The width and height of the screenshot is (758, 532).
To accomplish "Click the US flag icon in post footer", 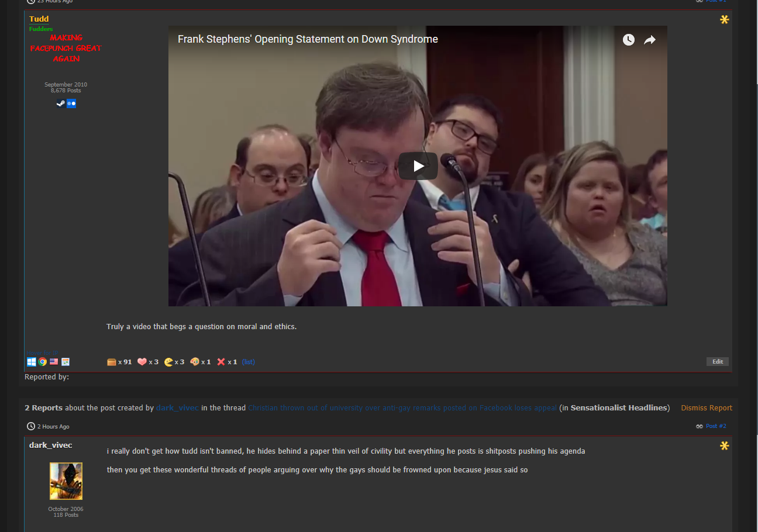I will [x=54, y=362].
